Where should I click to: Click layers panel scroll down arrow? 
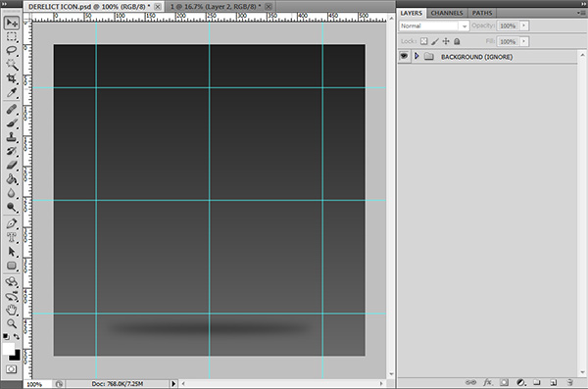coord(582,371)
